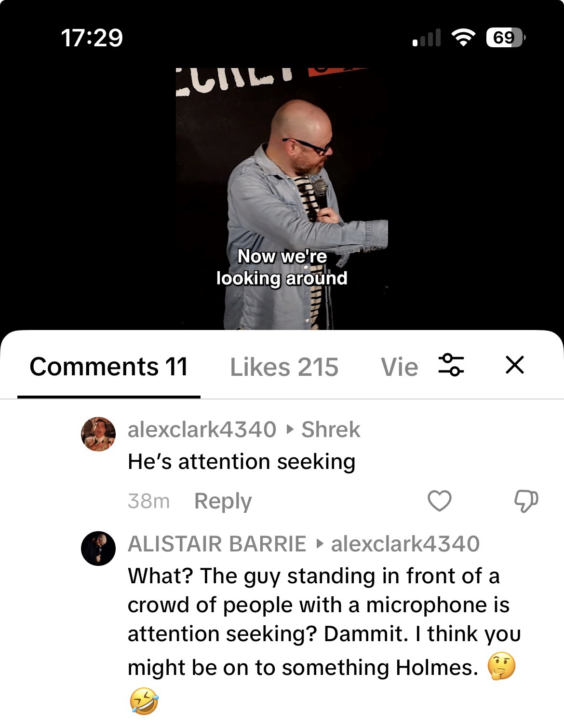Open the partially visible Views tab
The height and width of the screenshot is (728, 564).
tap(399, 367)
